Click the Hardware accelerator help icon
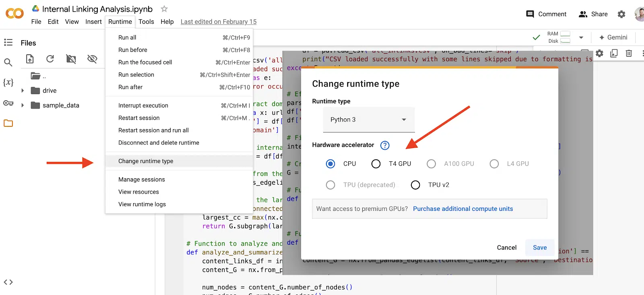Screen dimensions: 644x295 click(x=385, y=145)
